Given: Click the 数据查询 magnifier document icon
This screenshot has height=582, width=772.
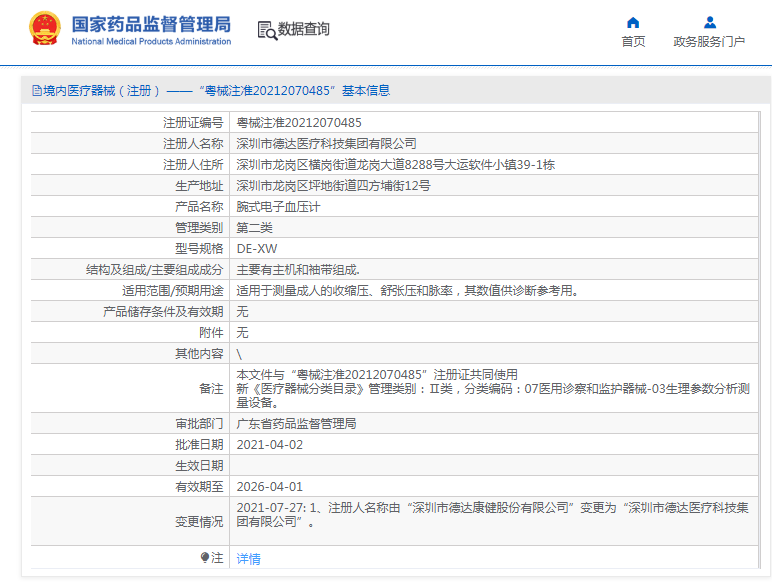Looking at the screenshot, I should [x=267, y=30].
